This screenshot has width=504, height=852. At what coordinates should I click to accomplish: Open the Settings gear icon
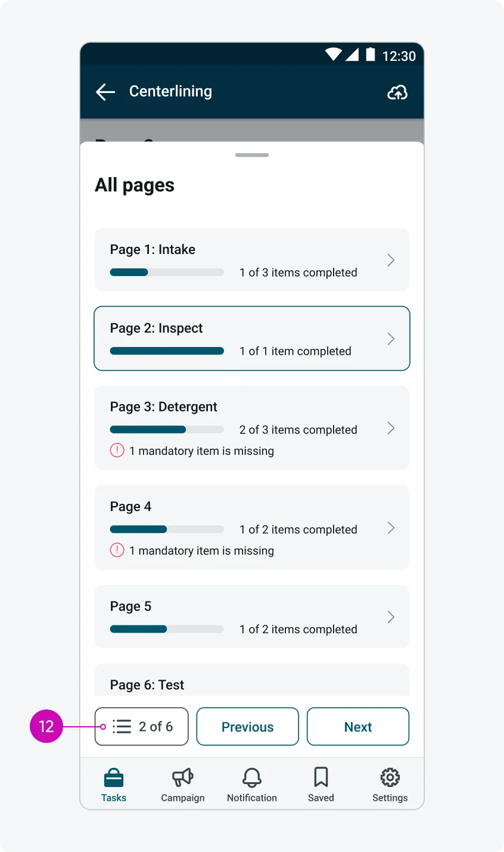[x=390, y=777]
